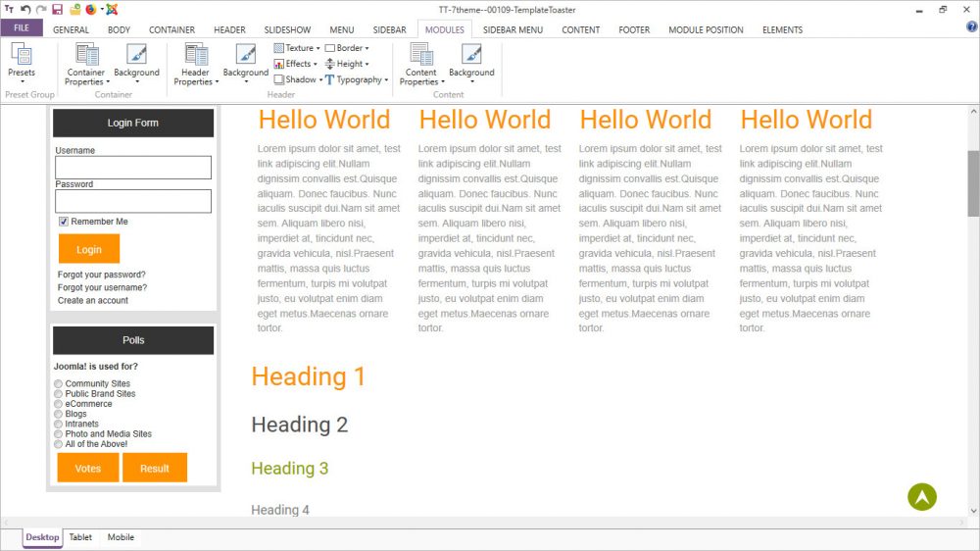980x551 pixels.
Task: Click the Save icon in the quick access toolbar
Action: (x=57, y=9)
